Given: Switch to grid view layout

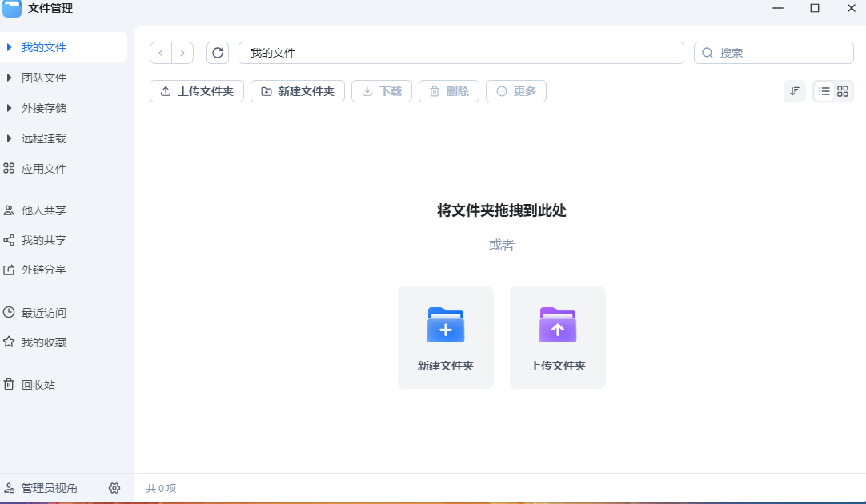Looking at the screenshot, I should (843, 91).
